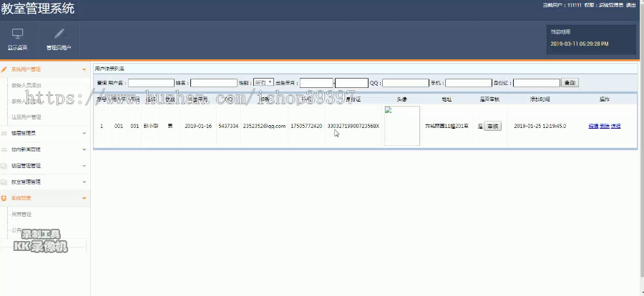Click the 是否审核 column header
Image resolution: width=644 pixels, height=296 pixels.
point(489,99)
